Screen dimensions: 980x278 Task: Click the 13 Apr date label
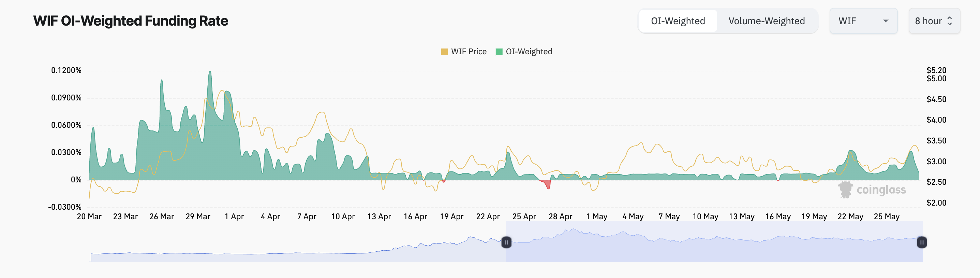(379, 217)
